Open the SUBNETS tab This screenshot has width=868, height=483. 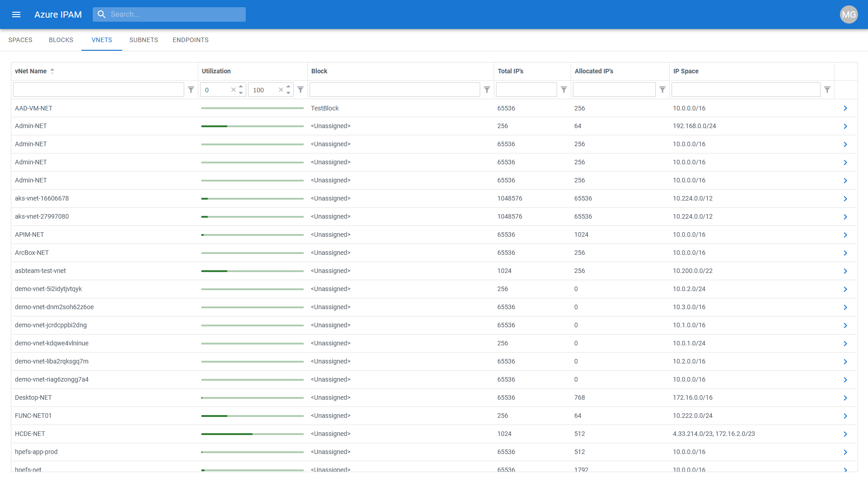coord(143,40)
